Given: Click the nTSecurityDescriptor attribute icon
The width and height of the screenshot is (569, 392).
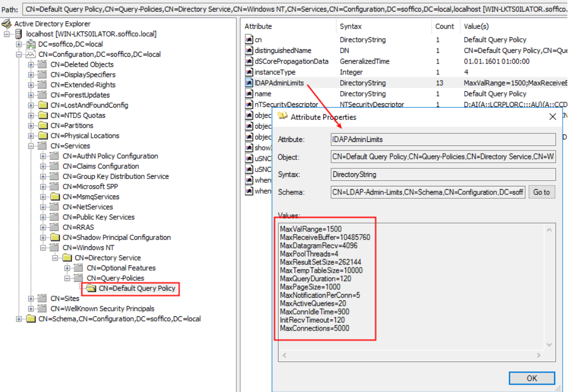Looking at the screenshot, I should pos(249,104).
